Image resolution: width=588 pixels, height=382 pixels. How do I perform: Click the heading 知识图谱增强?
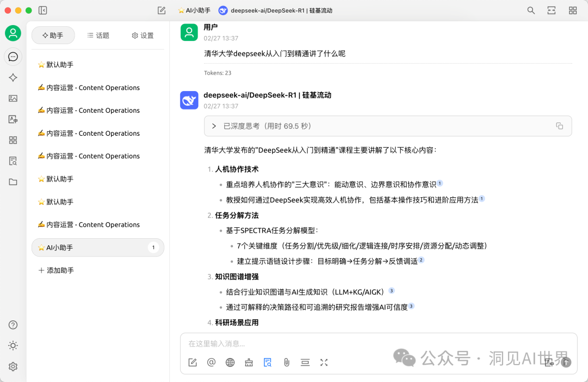tap(237, 277)
